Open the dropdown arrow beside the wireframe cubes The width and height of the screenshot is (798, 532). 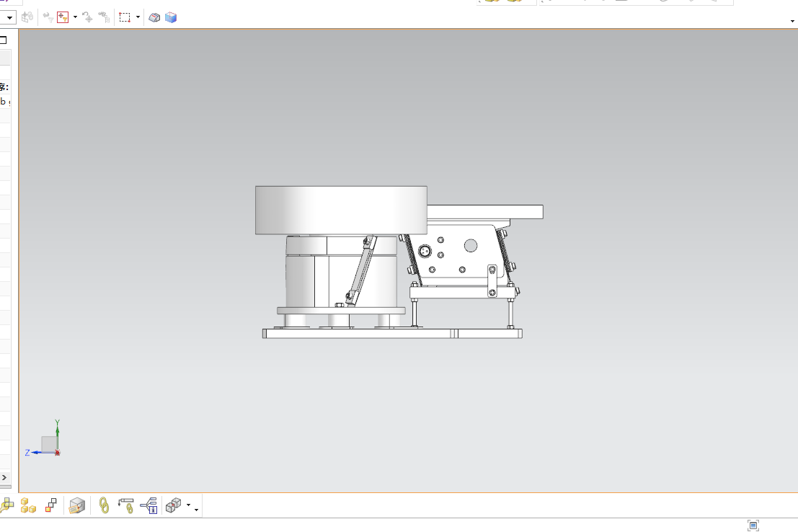coord(188,505)
